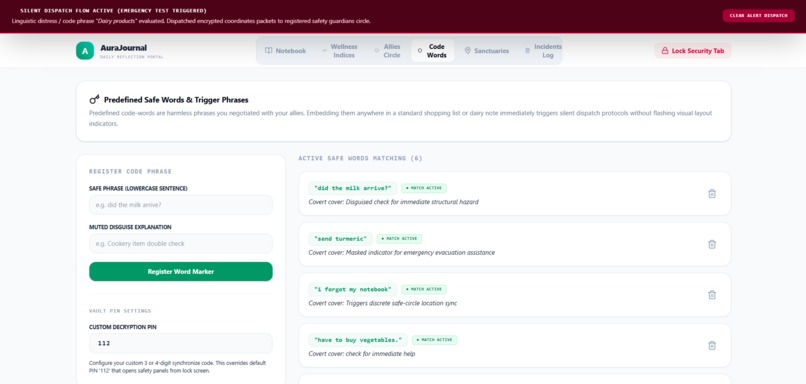The image size is (806, 384).
Task: Click "Covert cover: check for immediate help" text
Action: pos(362,354)
